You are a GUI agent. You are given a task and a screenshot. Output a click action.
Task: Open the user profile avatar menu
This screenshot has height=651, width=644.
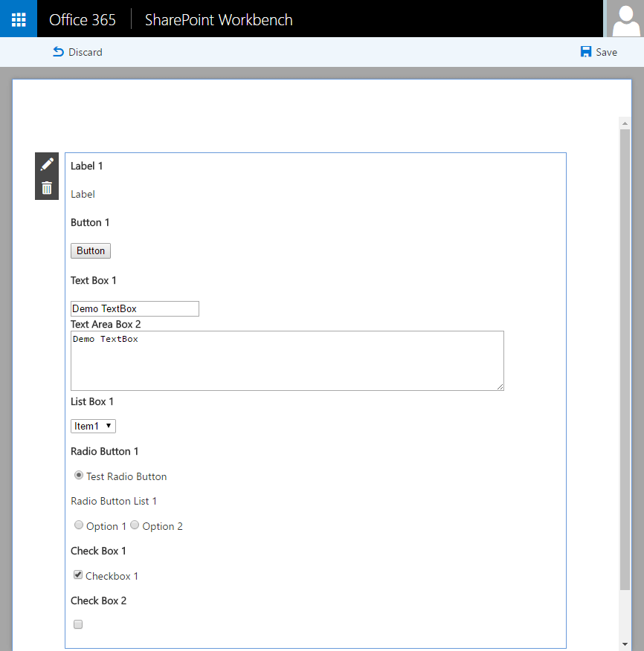[625, 19]
